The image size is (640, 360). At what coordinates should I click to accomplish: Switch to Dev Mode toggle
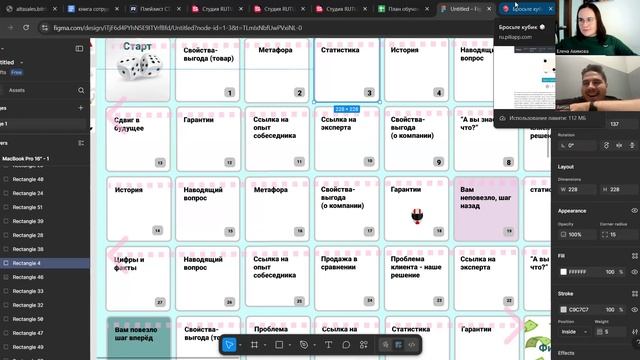click(411, 345)
